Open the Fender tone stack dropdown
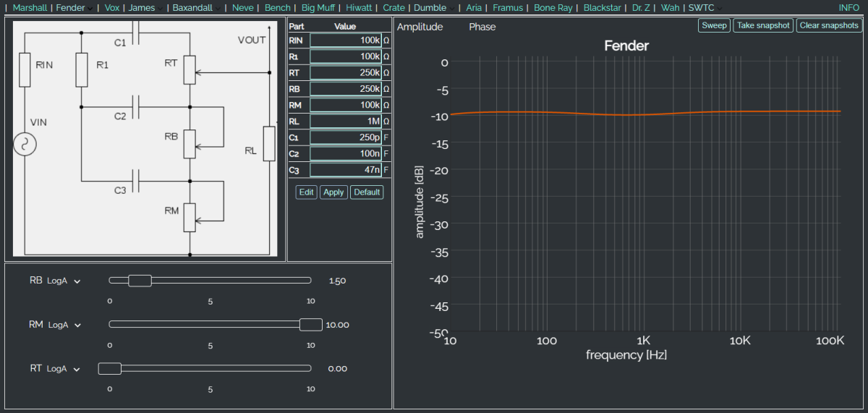The width and height of the screenshot is (868, 413). click(x=75, y=8)
